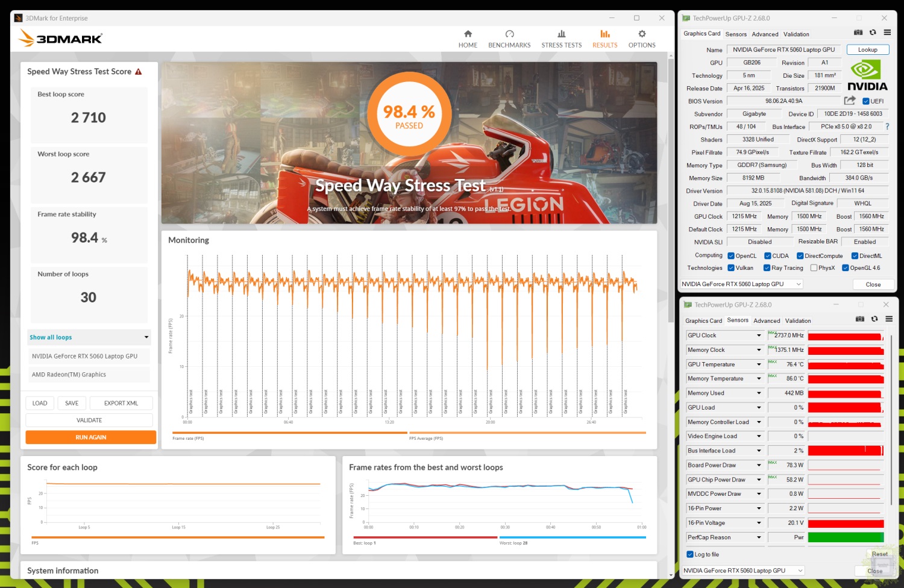Click the NVIDIA logo in GPU-Z
This screenshot has width=904, height=588.
pos(867,75)
